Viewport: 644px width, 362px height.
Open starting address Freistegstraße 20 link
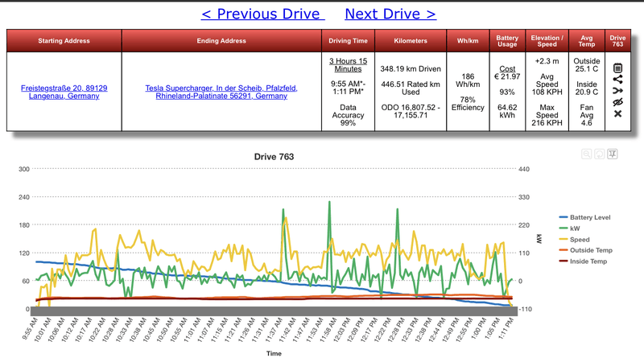pos(64,92)
